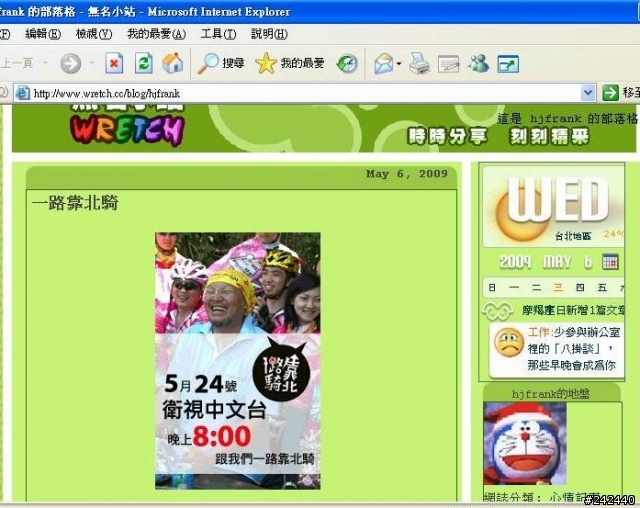Open the 說明(H) menu
This screenshot has height=508, width=640.
coord(269,34)
